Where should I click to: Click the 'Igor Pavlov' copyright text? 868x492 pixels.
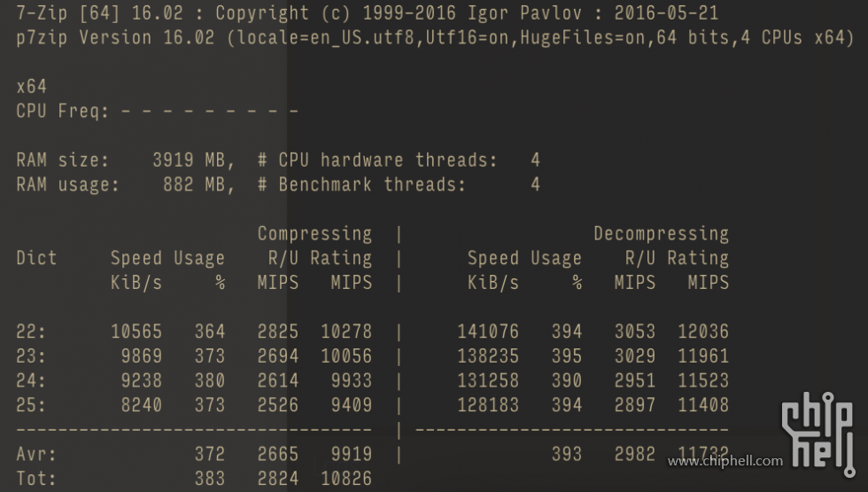click(524, 12)
